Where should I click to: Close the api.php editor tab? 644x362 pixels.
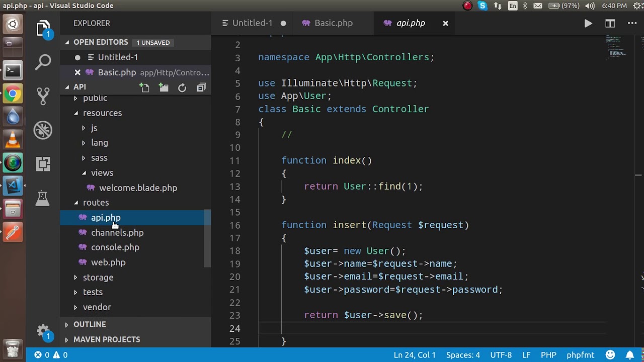coord(445,23)
